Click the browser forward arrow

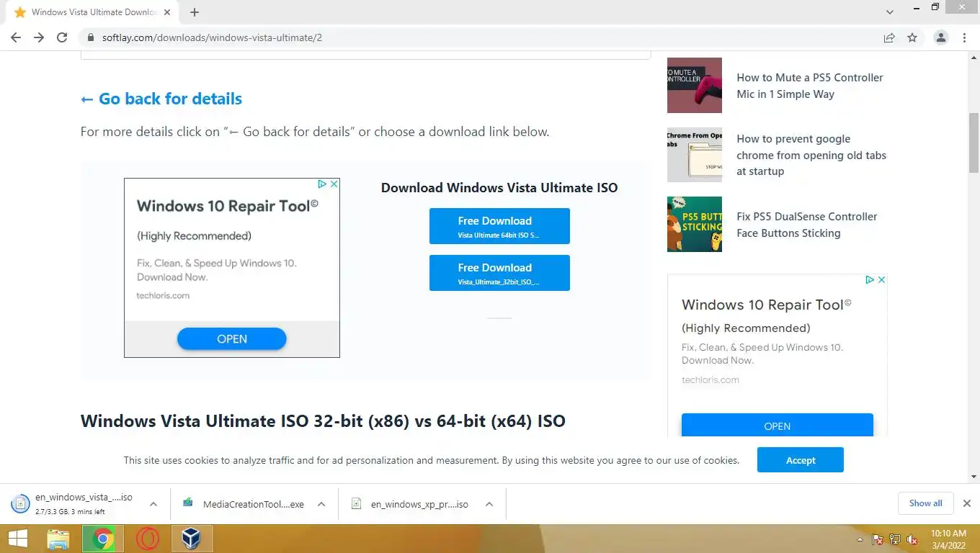click(x=39, y=37)
